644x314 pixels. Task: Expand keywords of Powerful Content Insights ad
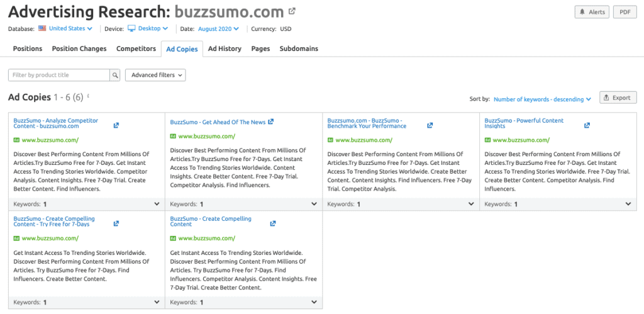pos(628,204)
